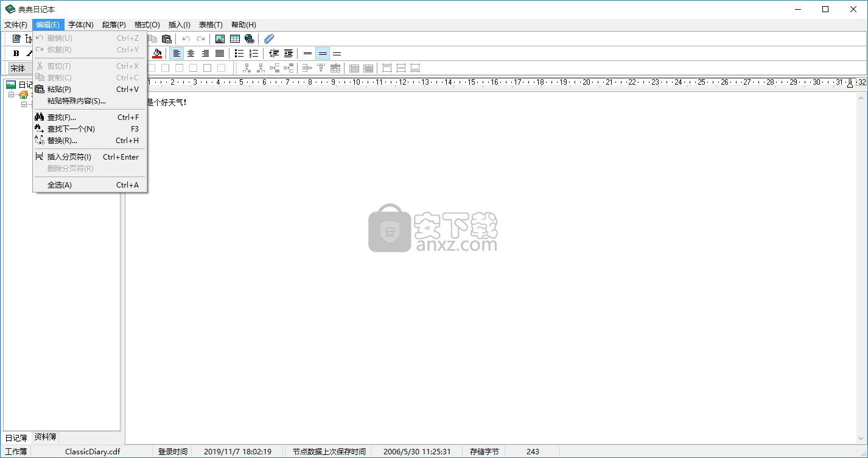Viewport: 868px width, 458px height.
Task: Click the 存储字节 status bar label
Action: coord(485,451)
